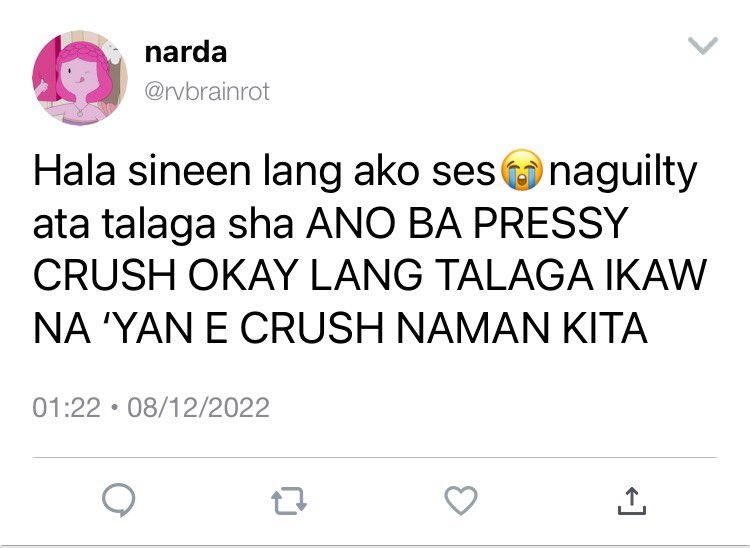Visit the profile via display name narda
Image resolution: width=750 pixels, height=548 pixels.
click(x=186, y=53)
